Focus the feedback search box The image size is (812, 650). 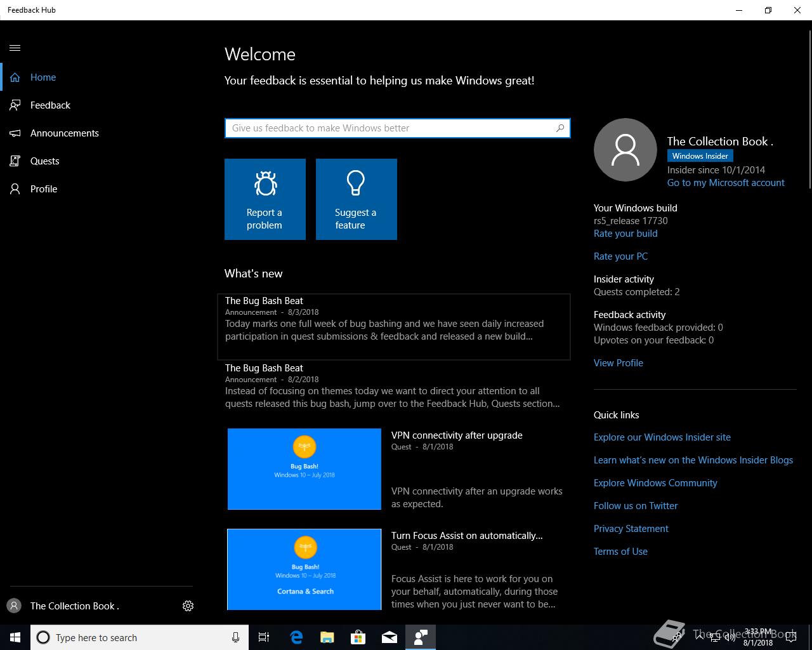[398, 128]
